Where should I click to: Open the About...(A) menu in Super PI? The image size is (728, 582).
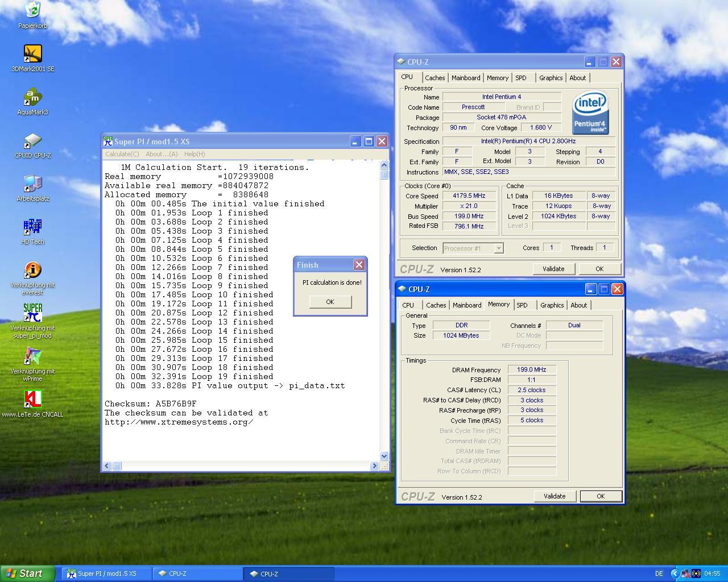(x=162, y=154)
